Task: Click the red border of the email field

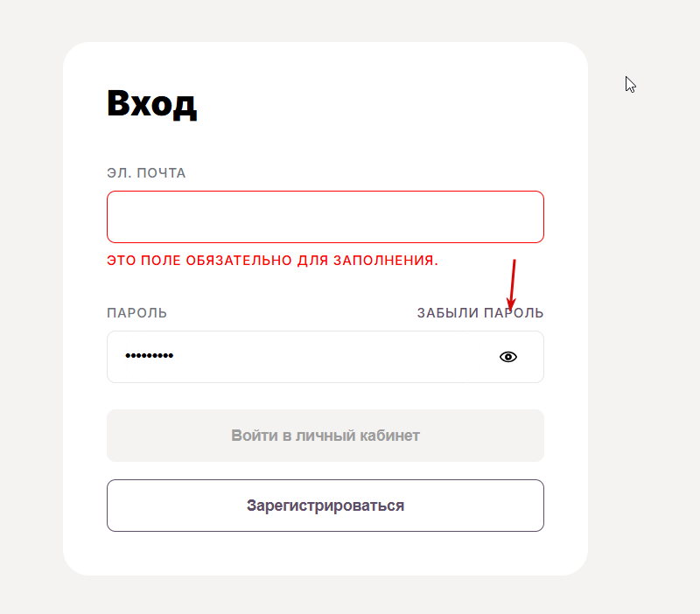Action: [x=325, y=192]
